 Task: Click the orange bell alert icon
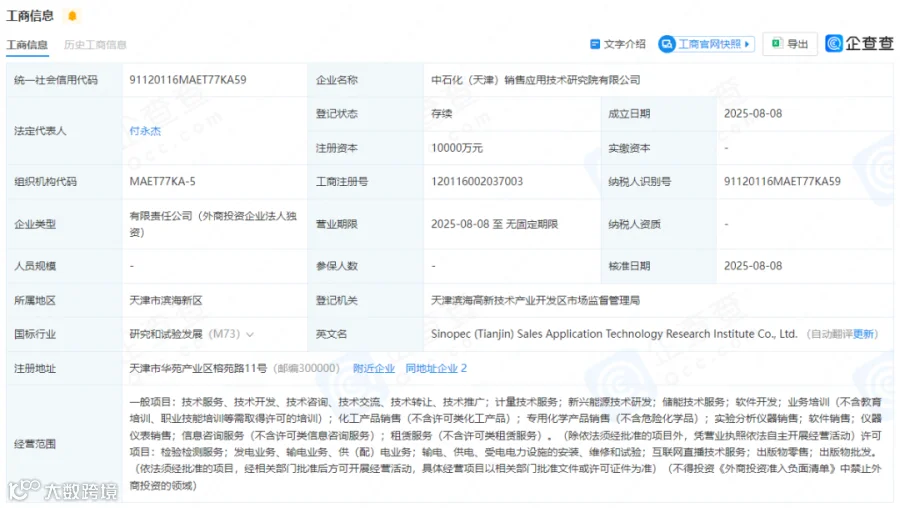(72, 15)
